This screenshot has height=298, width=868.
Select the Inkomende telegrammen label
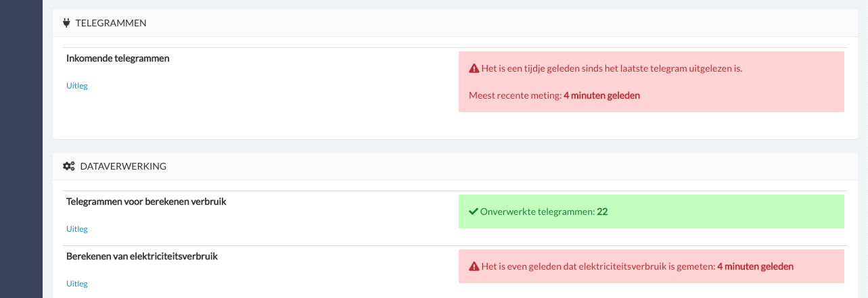tap(118, 58)
